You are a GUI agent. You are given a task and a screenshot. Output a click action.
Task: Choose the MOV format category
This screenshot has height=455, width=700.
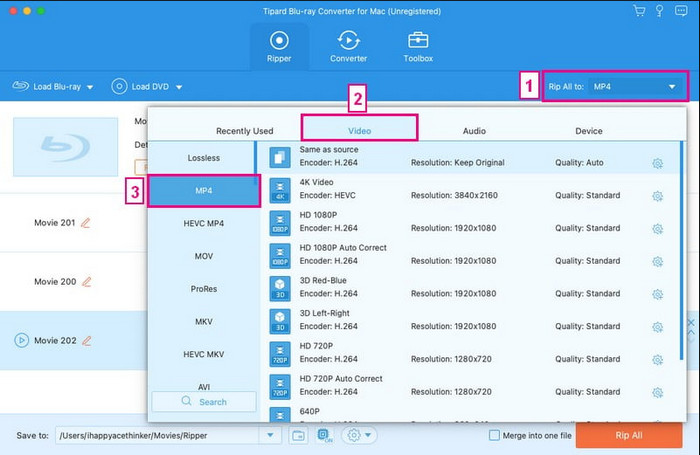(204, 256)
